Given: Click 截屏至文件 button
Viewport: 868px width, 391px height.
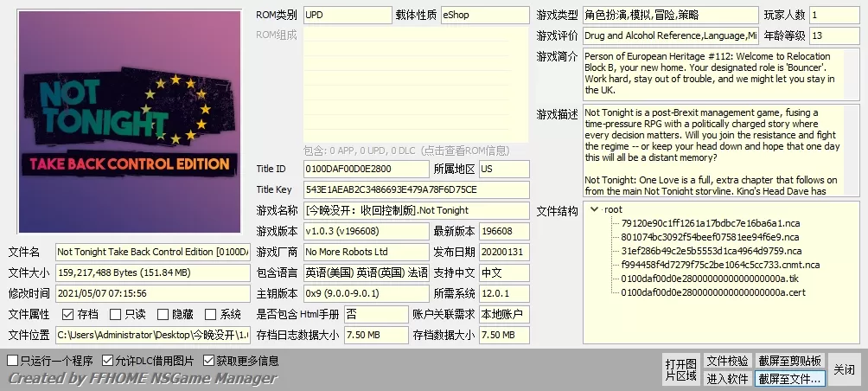Looking at the screenshot, I should click(790, 378).
